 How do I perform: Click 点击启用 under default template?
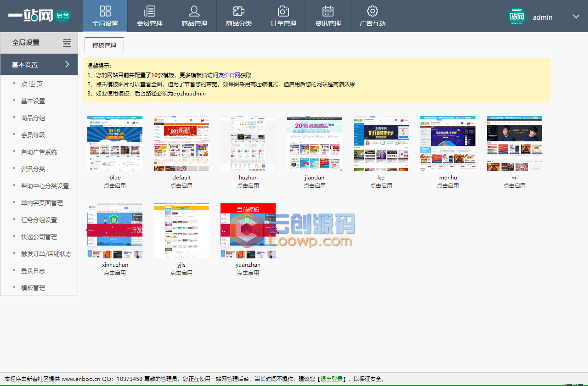(x=181, y=186)
